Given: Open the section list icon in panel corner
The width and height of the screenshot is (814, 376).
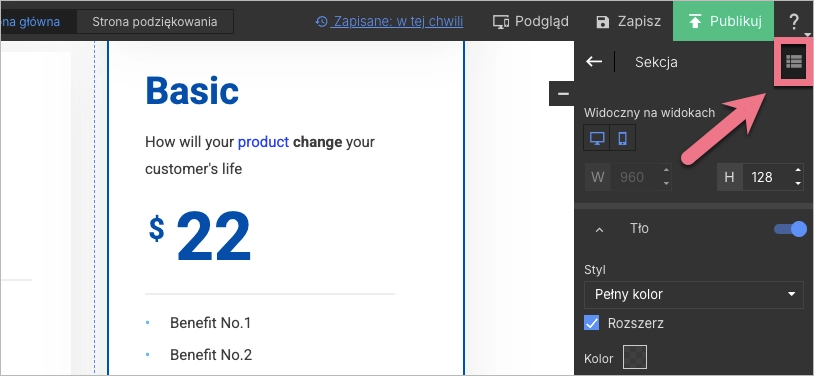Looking at the screenshot, I should coord(793,62).
